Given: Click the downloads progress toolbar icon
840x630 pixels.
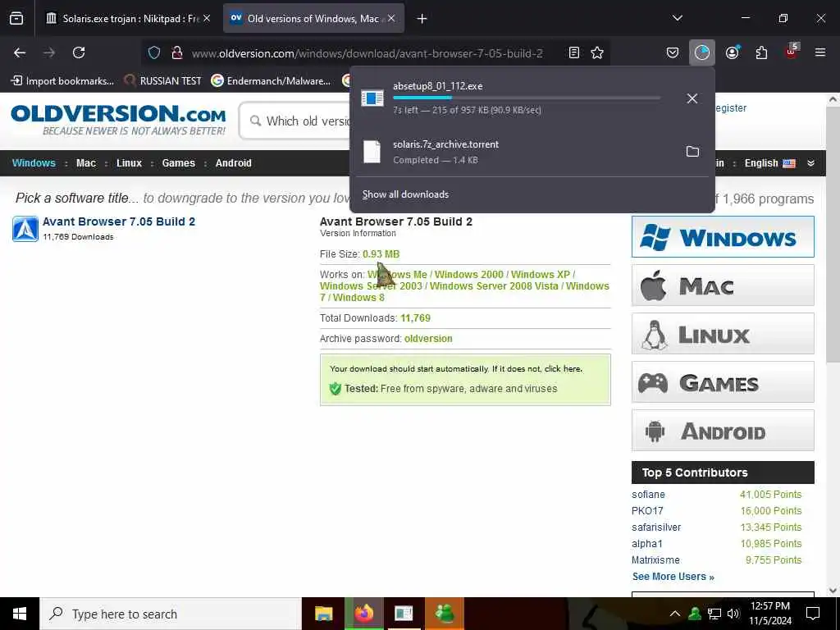Looking at the screenshot, I should (702, 52).
